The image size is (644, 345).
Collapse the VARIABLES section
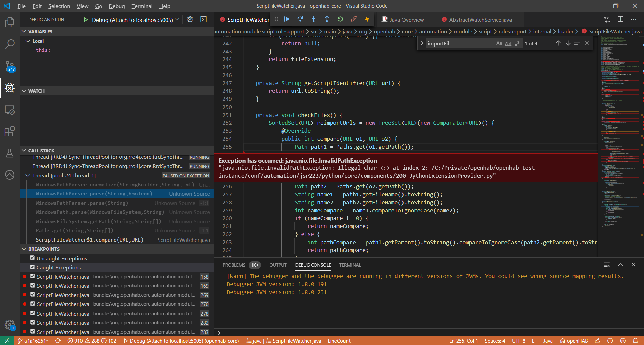tap(24, 31)
